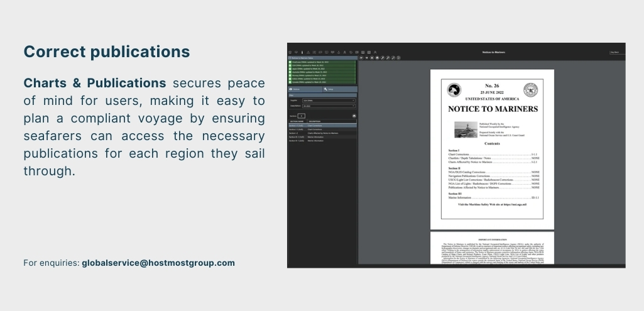Toggle the Japan DNMs status checkbox
Image resolution: width=644 pixels, height=311 pixels.
tap(290, 70)
